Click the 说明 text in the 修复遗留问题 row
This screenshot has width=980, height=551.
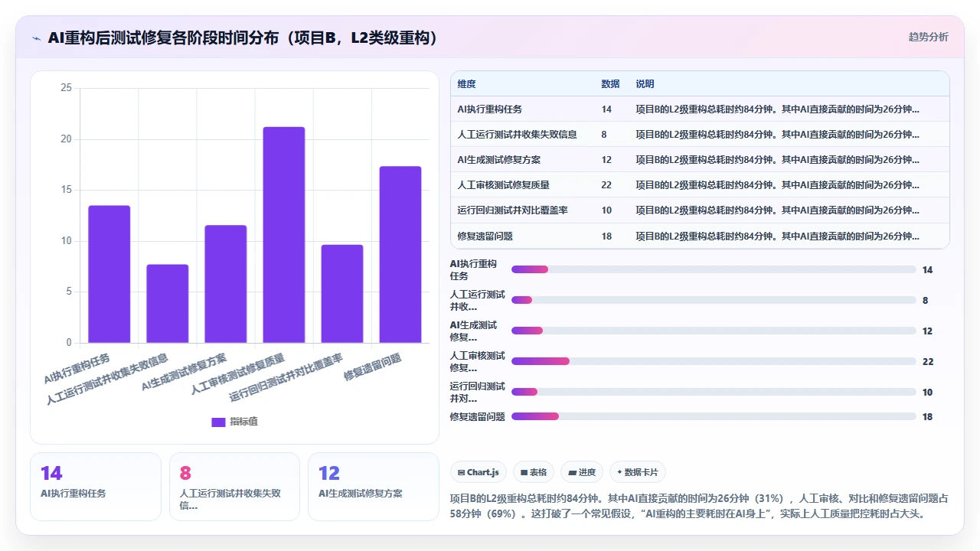click(778, 236)
